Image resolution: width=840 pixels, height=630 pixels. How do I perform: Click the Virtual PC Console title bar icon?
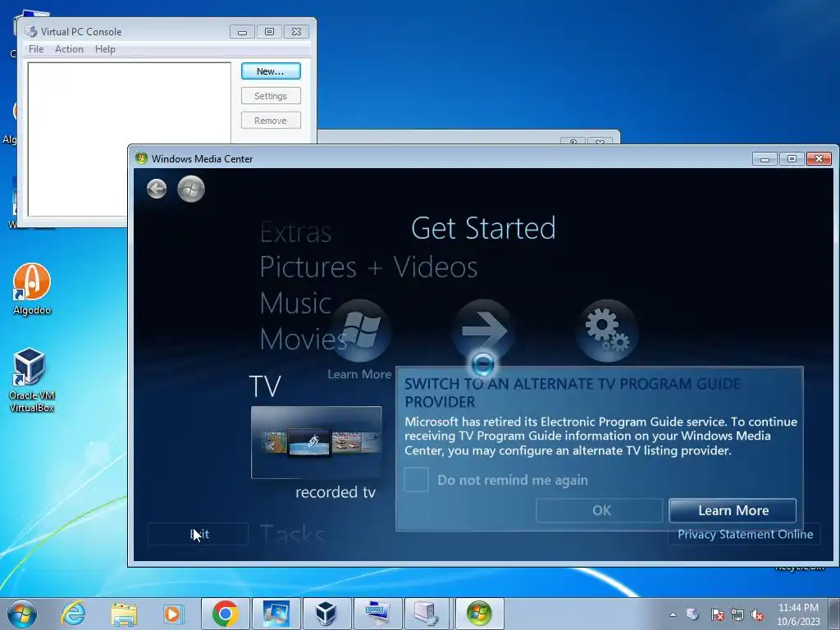pos(31,32)
